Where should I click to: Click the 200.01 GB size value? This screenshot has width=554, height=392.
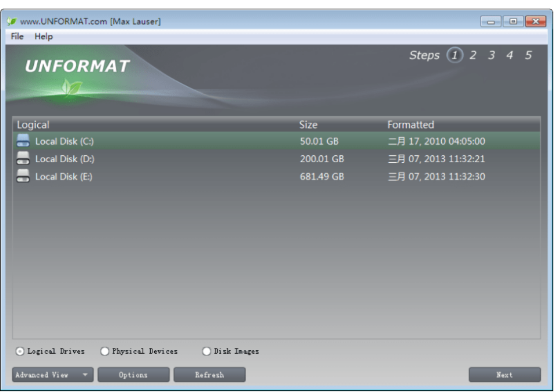click(322, 159)
